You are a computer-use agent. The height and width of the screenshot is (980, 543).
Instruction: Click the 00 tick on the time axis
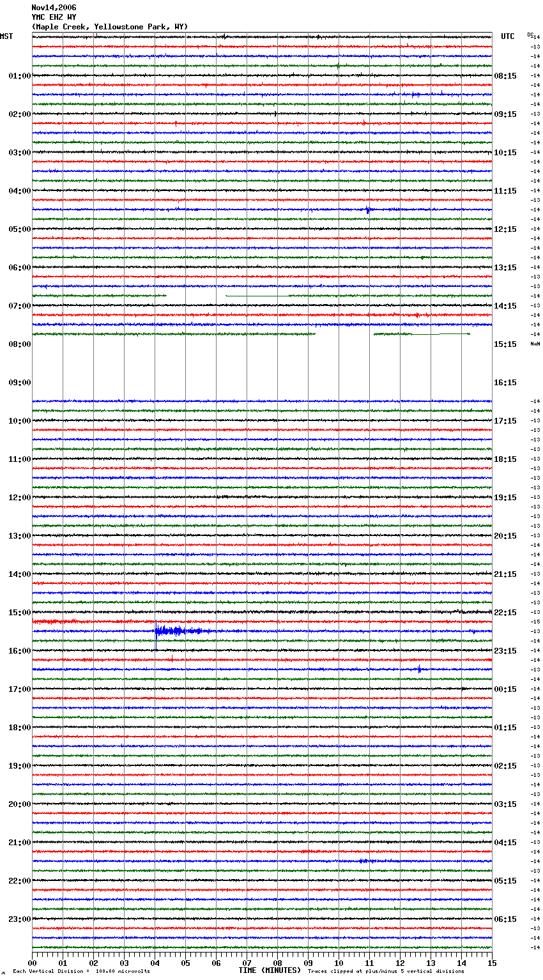[x=32, y=963]
